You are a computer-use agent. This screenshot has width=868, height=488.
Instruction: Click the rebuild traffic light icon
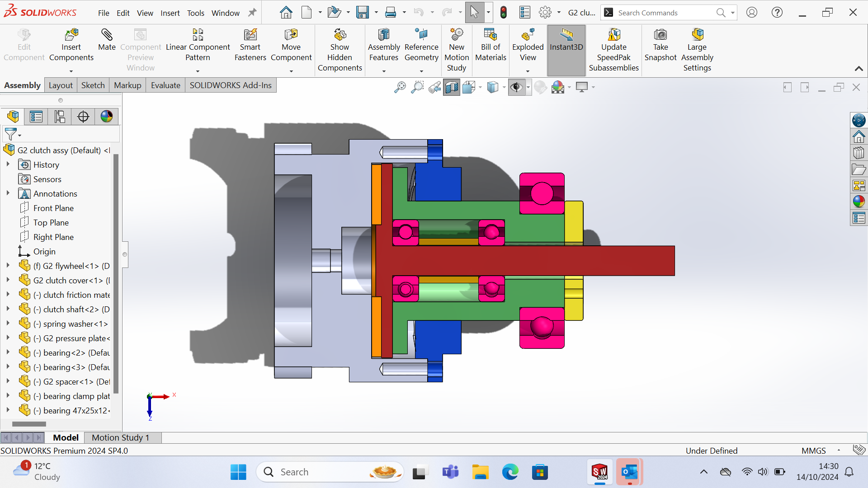click(x=504, y=13)
